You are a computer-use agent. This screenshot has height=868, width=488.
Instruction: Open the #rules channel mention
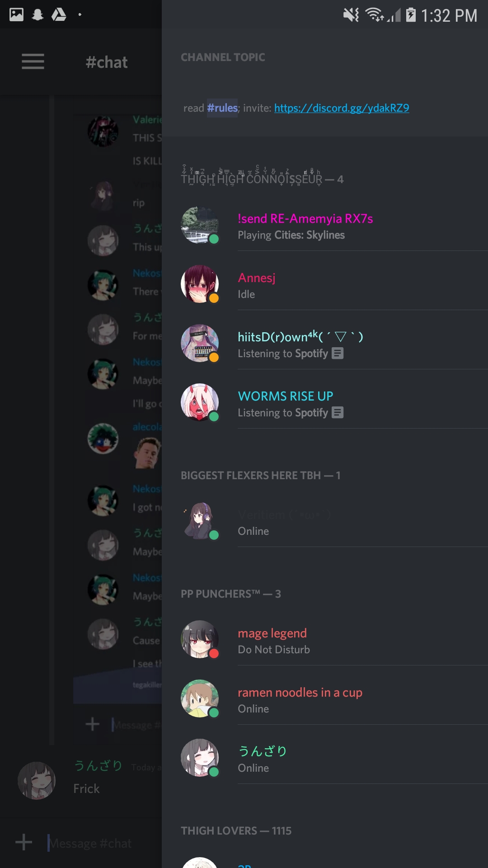tap(222, 108)
